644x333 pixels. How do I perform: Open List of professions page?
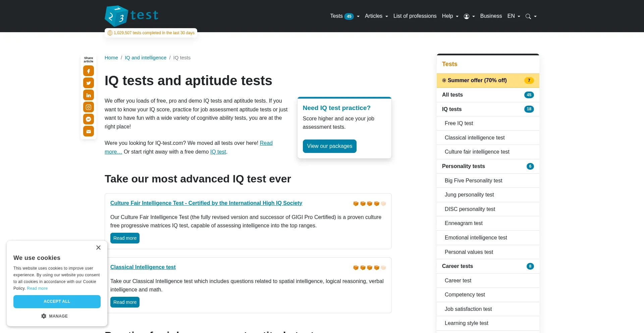coord(415,16)
